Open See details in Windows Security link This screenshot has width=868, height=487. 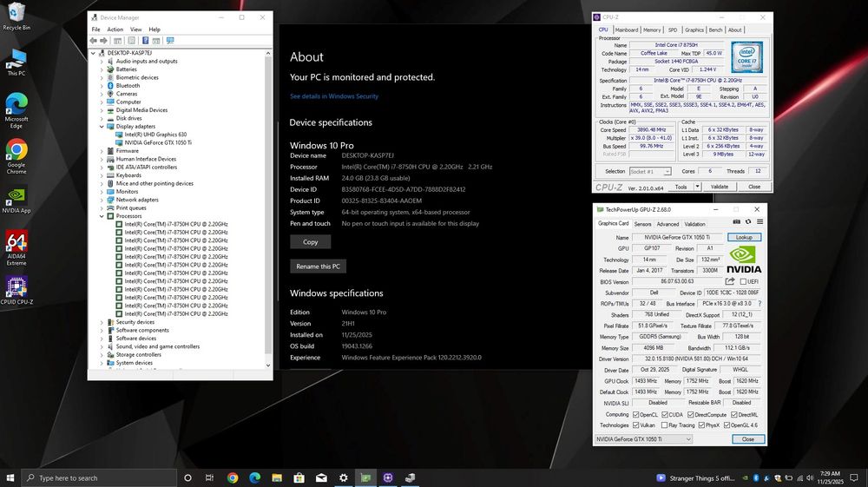[x=334, y=96]
